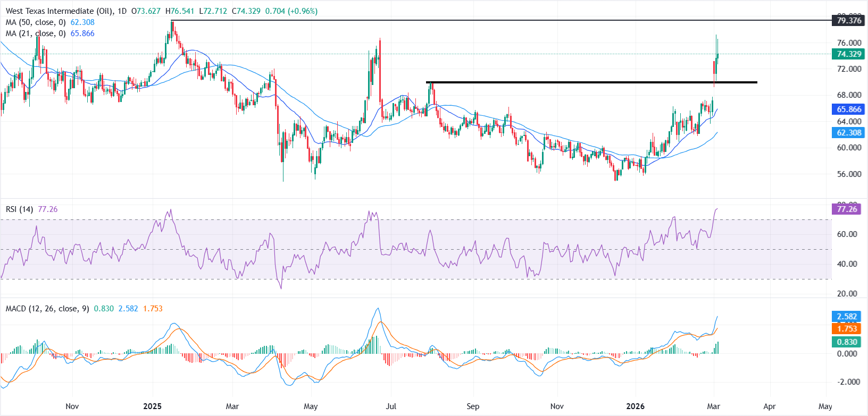Click the blue 2.582 MACD axis tag

847,317
